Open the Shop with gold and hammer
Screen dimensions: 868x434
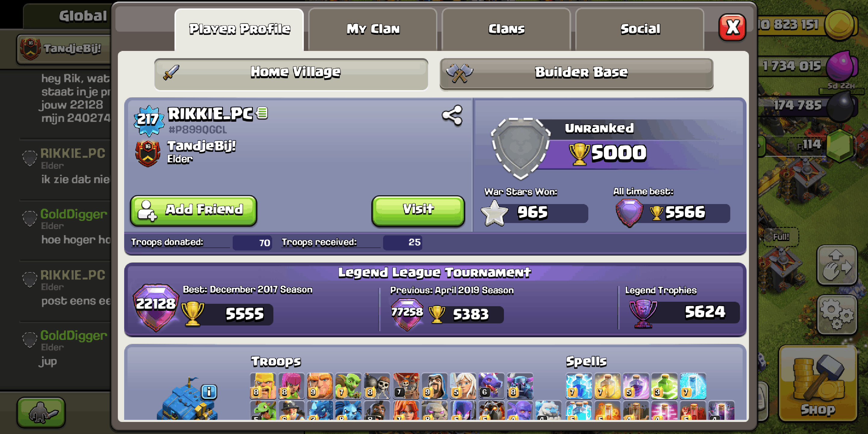pyautogui.click(x=818, y=384)
